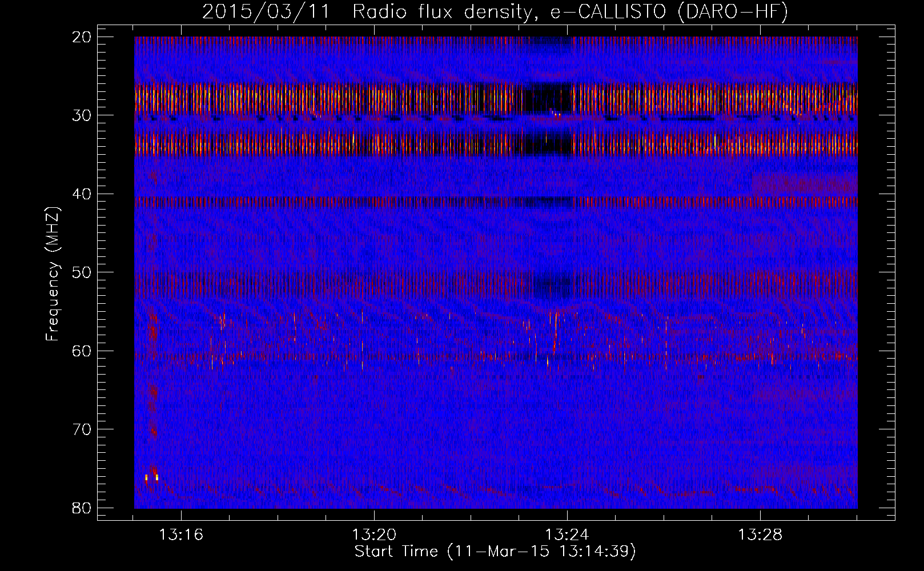Select the 13:16 time tick label
924x571 pixels.
[181, 535]
